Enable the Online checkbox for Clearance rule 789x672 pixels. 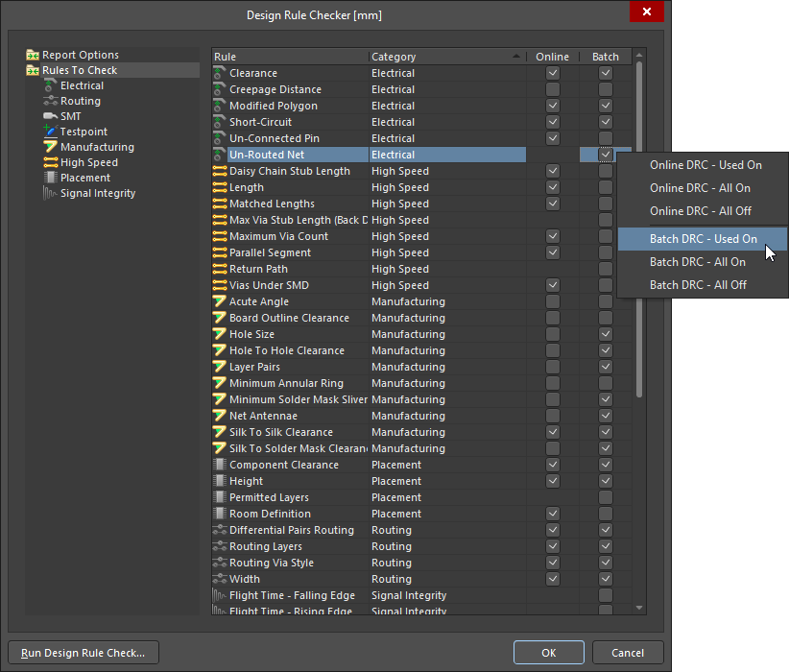click(x=552, y=73)
